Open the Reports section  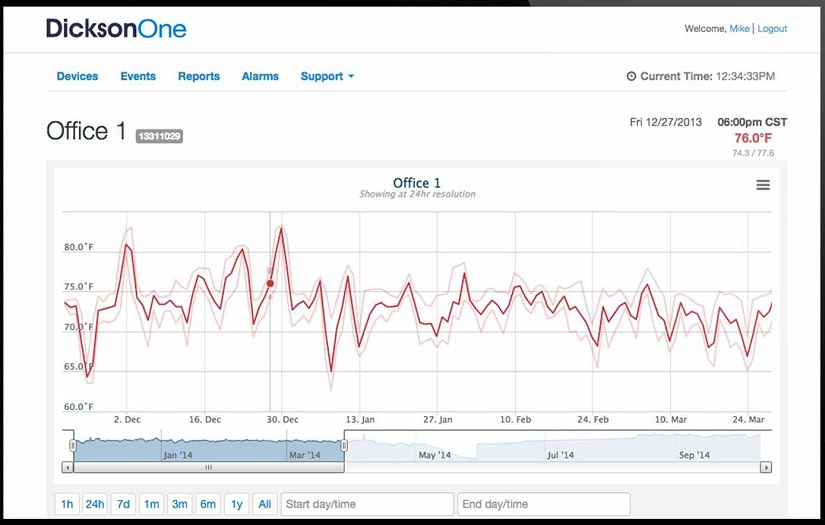[199, 76]
